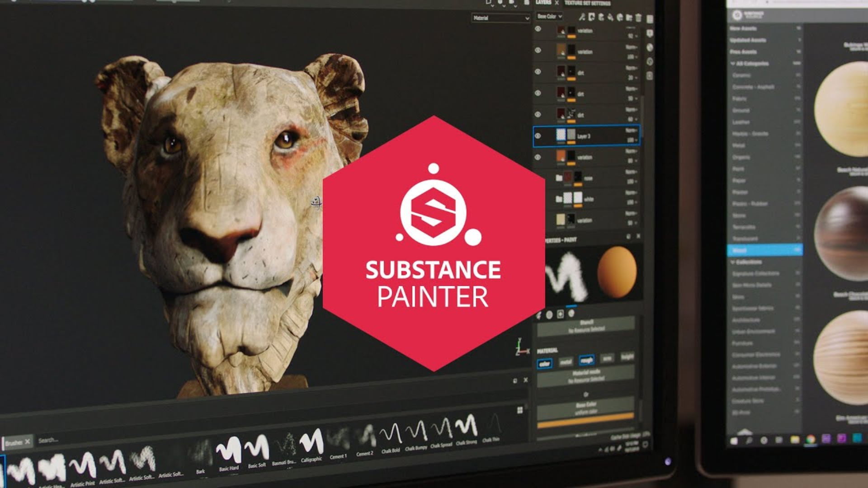Toggle visibility of the top variation layer

[538, 29]
